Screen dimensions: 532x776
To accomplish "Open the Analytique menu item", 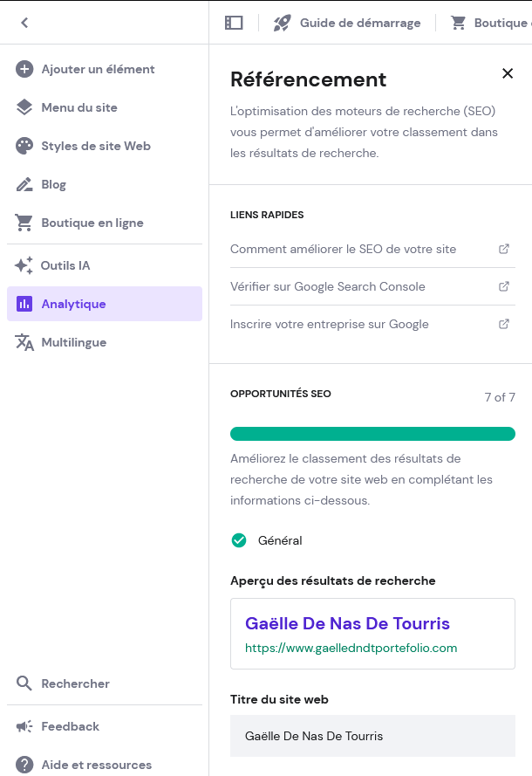I will (105, 304).
